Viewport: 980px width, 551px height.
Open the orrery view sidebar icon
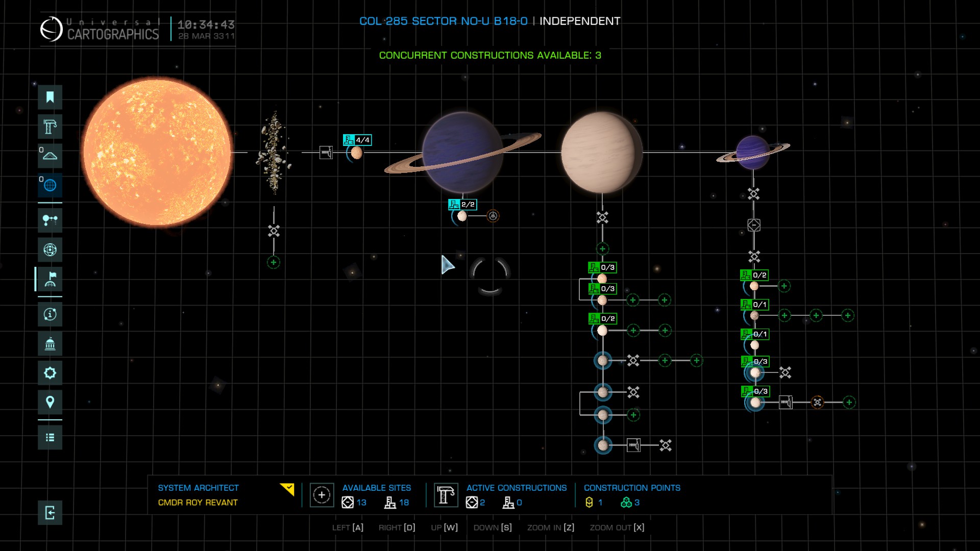point(50,220)
